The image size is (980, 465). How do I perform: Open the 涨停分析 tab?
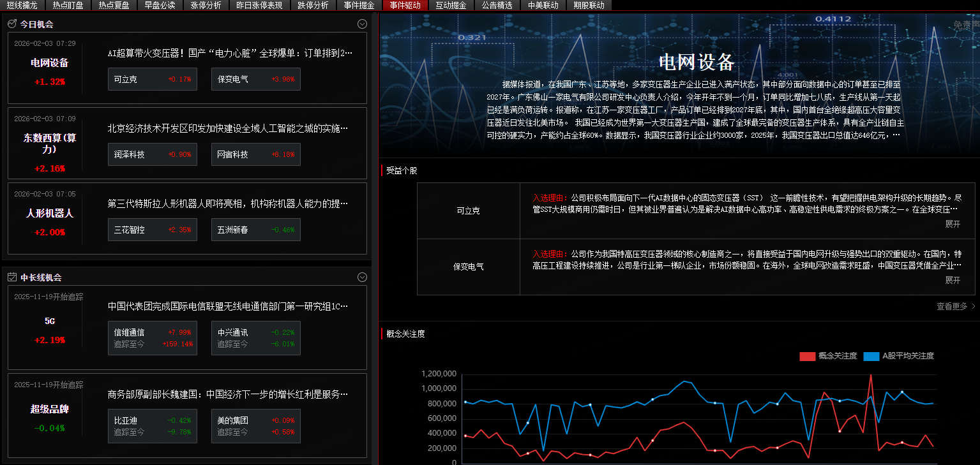click(206, 5)
